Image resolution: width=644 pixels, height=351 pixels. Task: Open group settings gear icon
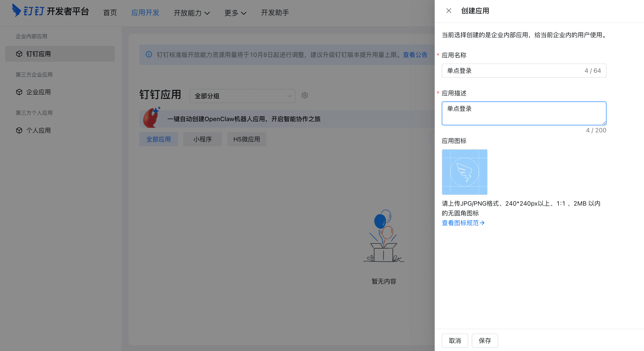tap(305, 95)
